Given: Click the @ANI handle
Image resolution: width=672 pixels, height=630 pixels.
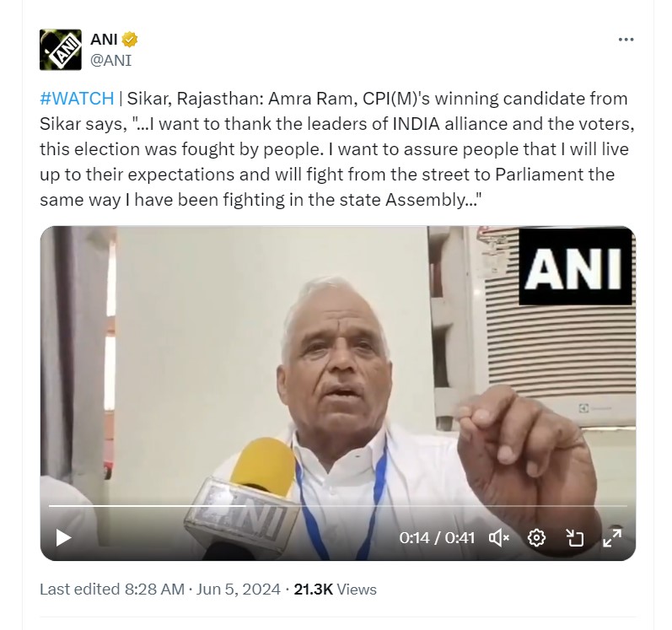Looking at the screenshot, I should pos(110,61).
